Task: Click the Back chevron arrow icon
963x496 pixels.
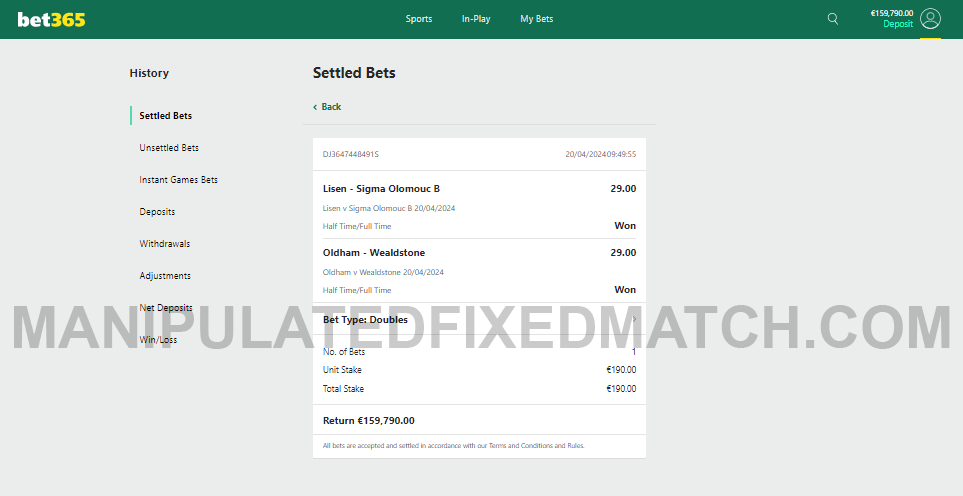Action: click(315, 107)
